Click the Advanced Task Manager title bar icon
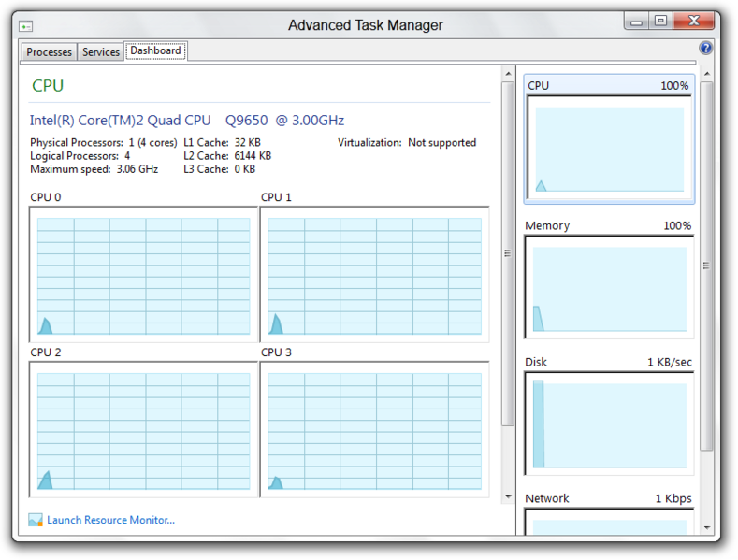Screen dimensions: 738x560 pyautogui.click(x=26, y=25)
